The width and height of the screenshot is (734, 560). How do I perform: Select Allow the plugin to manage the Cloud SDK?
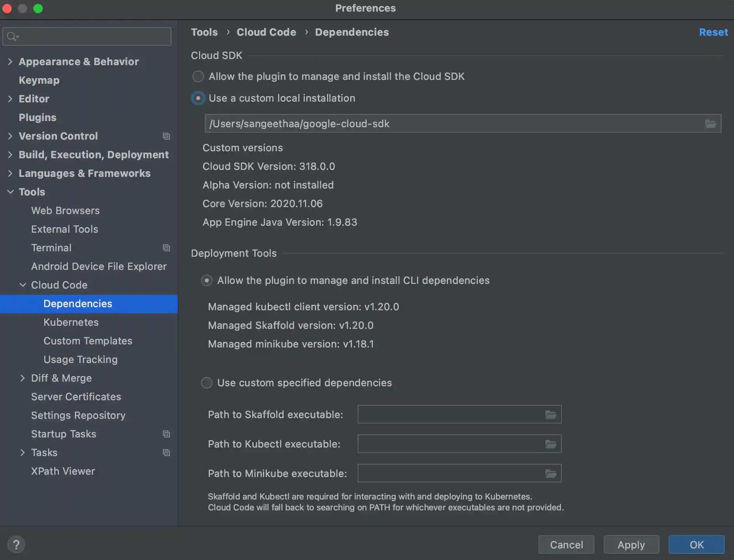point(198,76)
